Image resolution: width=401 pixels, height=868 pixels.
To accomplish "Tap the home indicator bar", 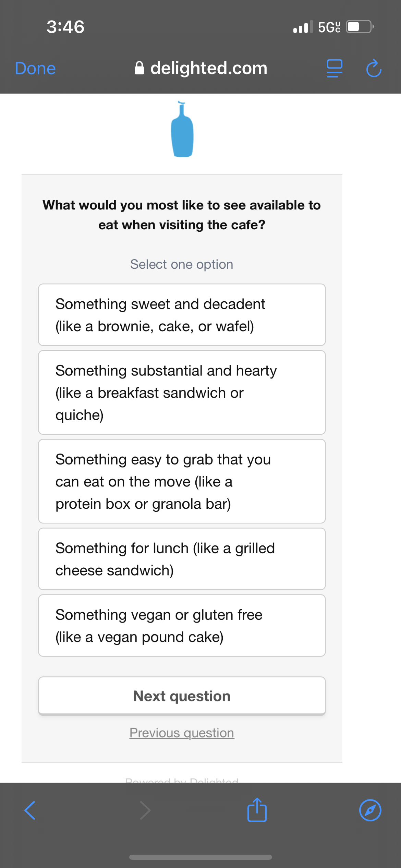I will point(200,857).
